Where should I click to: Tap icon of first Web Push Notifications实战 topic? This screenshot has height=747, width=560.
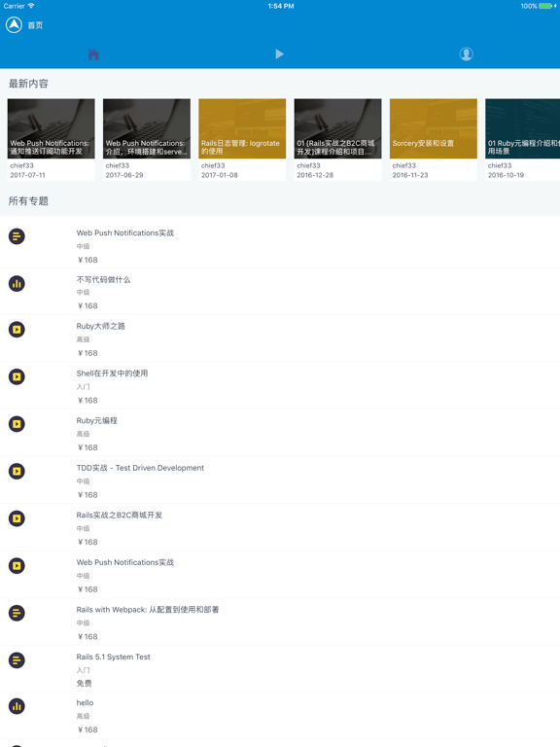point(17,236)
